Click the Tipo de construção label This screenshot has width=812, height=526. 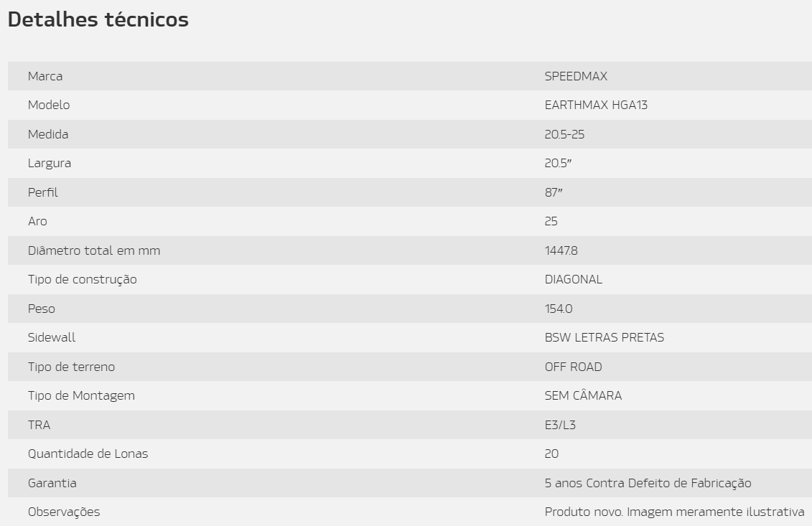click(83, 280)
